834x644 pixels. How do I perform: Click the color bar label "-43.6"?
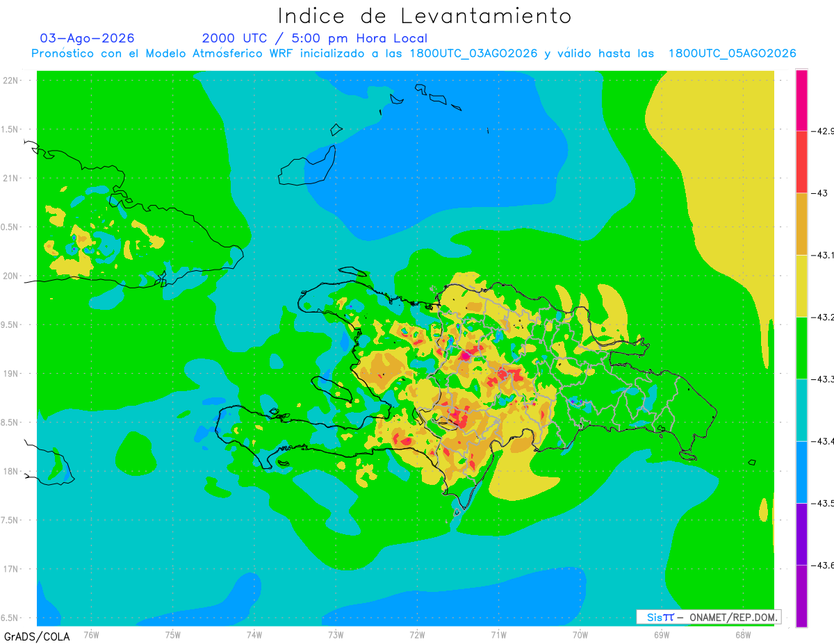point(822,565)
